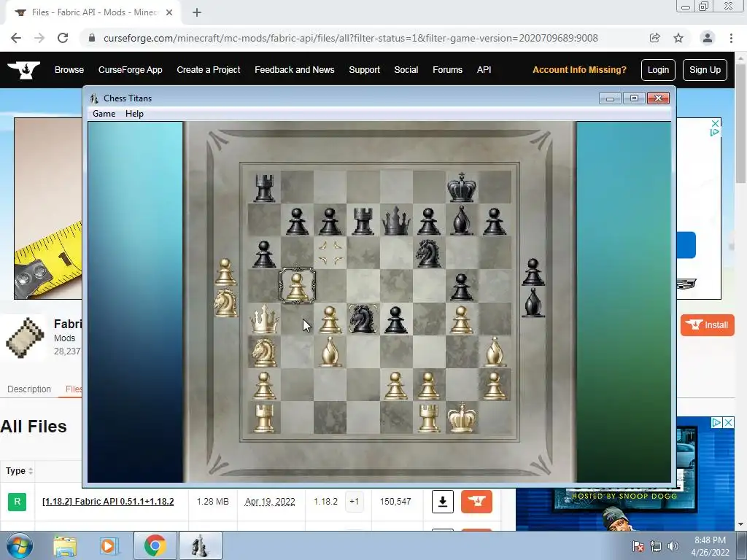Click the black queen on e7

pos(396,220)
